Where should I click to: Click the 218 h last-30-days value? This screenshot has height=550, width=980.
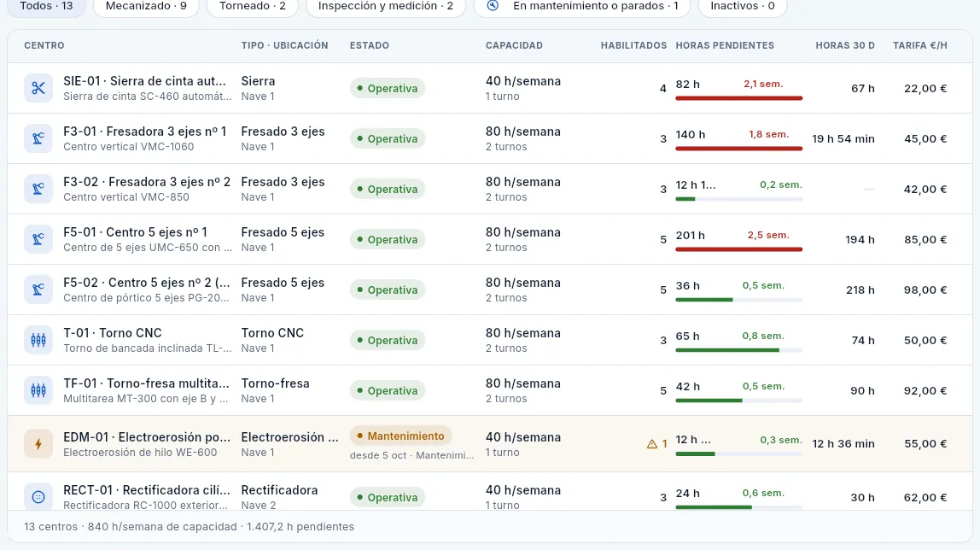coord(860,290)
